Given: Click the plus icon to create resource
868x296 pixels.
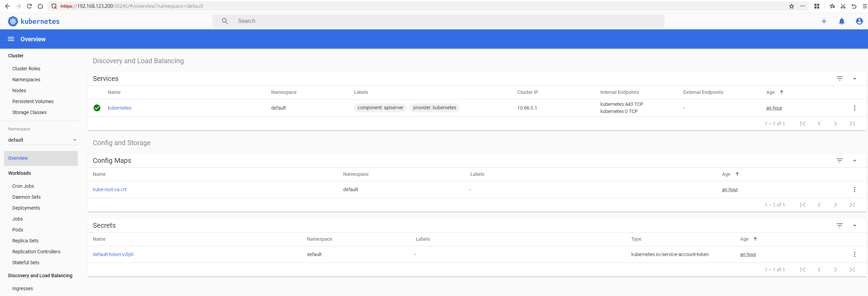Looking at the screenshot, I should [824, 21].
